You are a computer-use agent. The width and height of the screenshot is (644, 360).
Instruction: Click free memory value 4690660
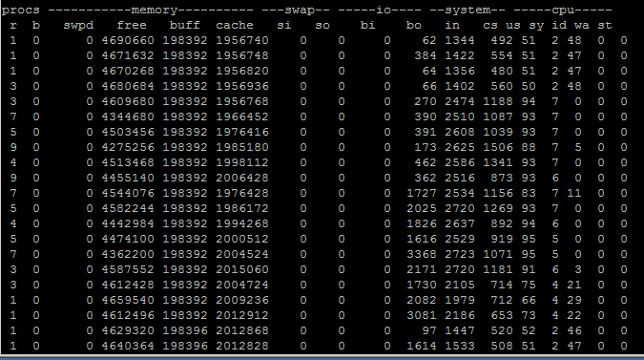tap(128, 40)
